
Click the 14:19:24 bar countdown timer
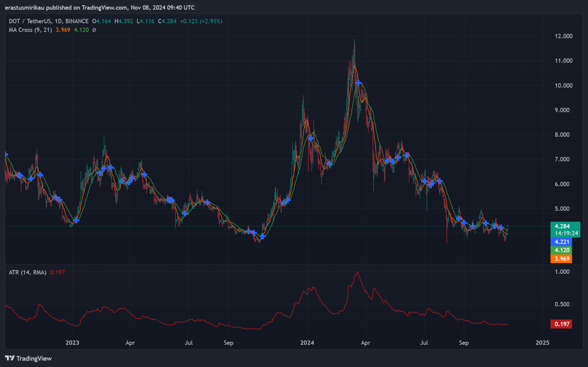click(566, 233)
